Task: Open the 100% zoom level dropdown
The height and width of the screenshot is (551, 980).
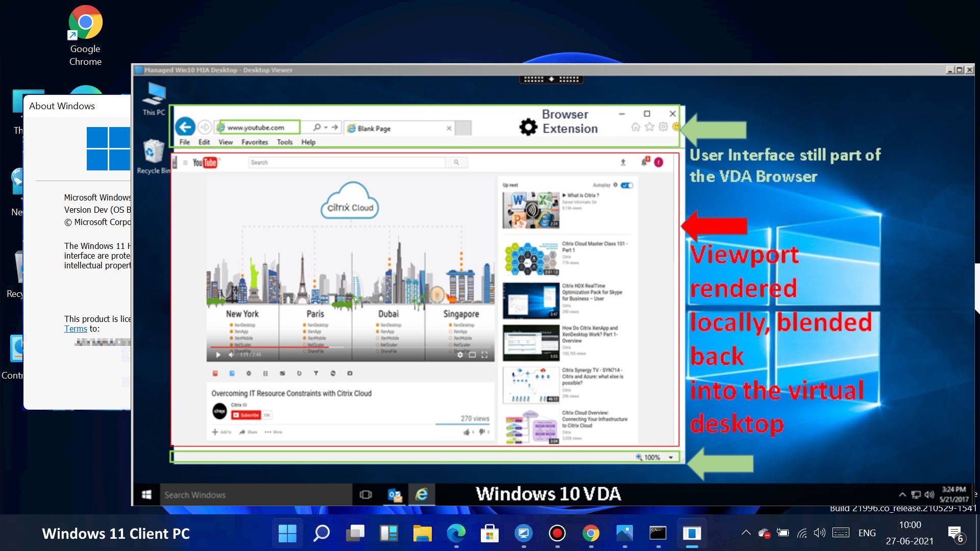Action: click(670, 457)
